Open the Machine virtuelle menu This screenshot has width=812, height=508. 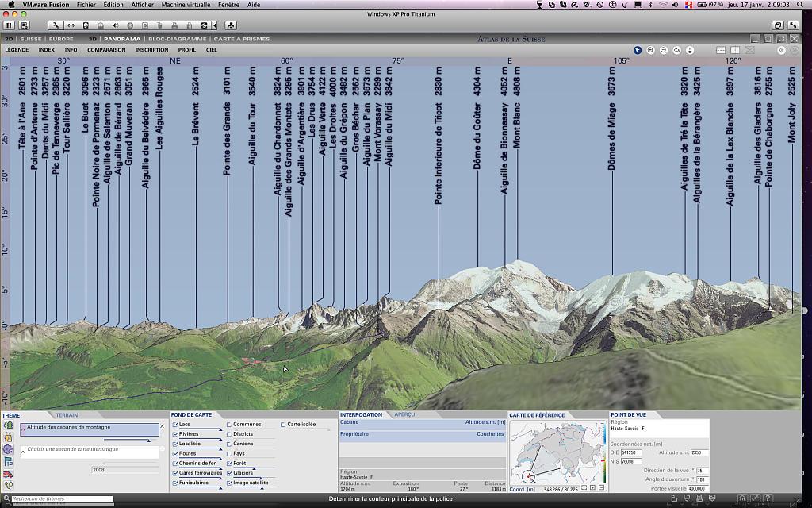click(186, 5)
